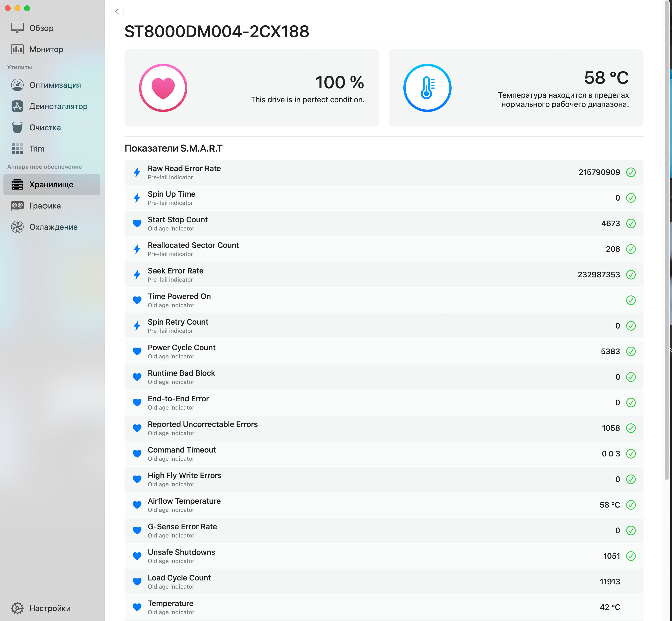Click heart icon of Start Stop Count
Image resolution: width=672 pixels, height=621 pixels.
137,223
